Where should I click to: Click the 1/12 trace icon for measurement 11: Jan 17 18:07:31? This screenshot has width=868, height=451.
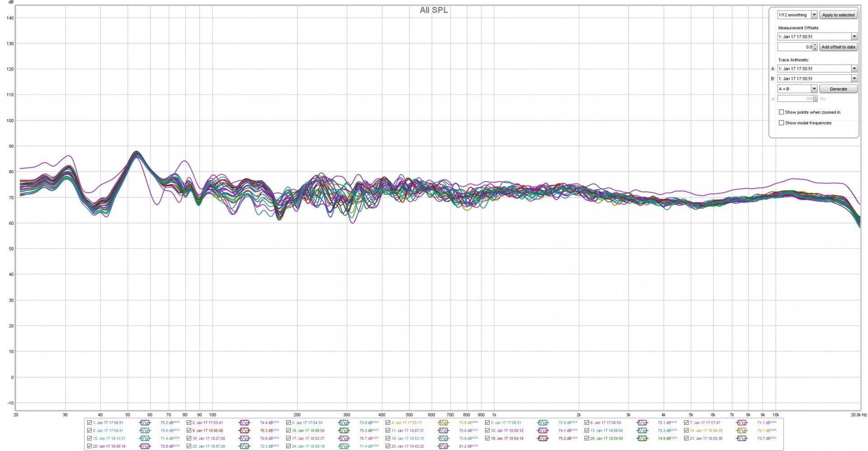pyautogui.click(x=443, y=431)
